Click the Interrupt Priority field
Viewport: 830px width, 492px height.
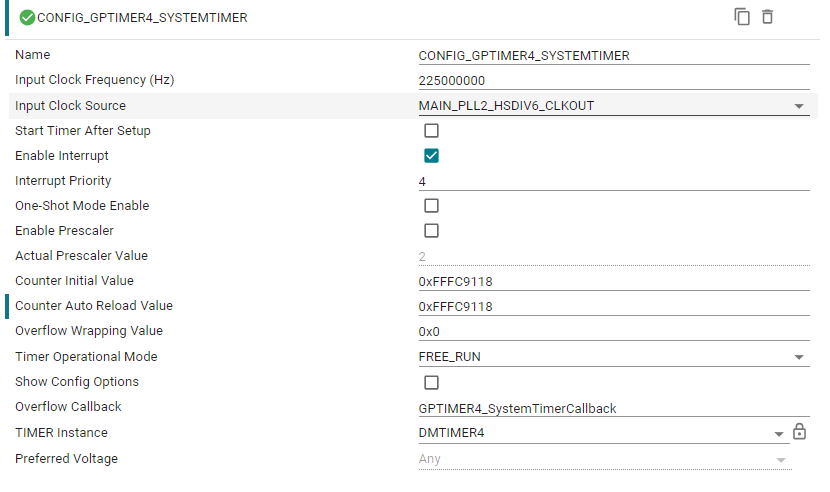pos(614,181)
